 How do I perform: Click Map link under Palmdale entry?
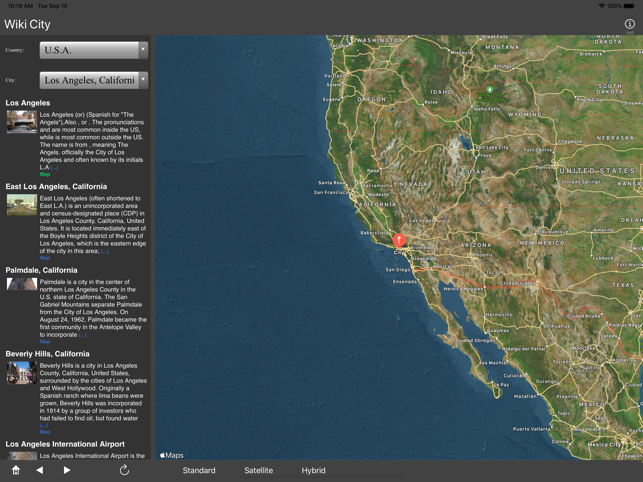click(45, 342)
